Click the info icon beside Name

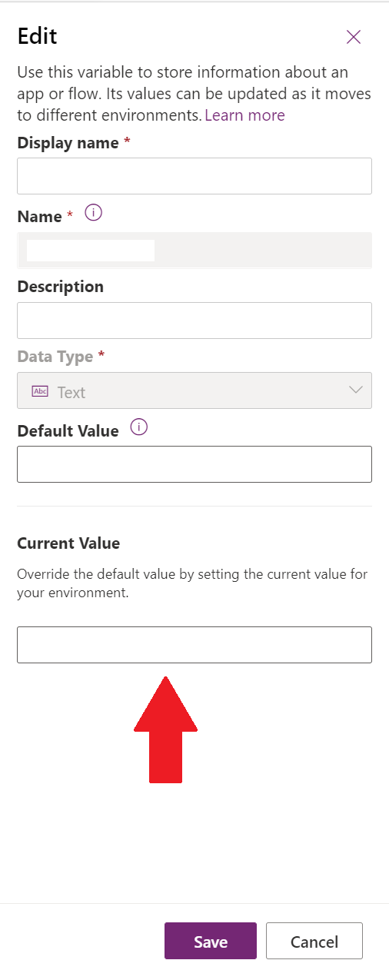coord(93,214)
